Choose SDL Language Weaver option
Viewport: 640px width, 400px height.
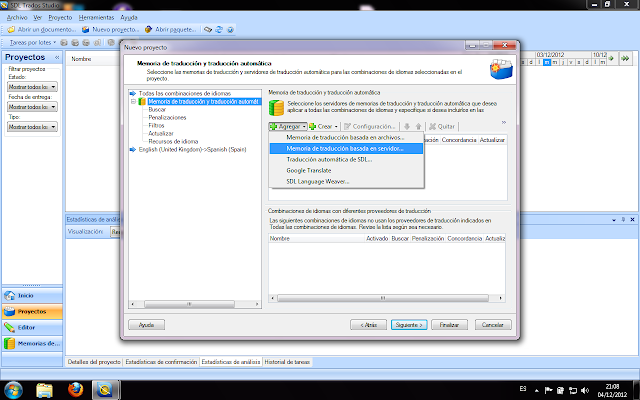coord(346,182)
